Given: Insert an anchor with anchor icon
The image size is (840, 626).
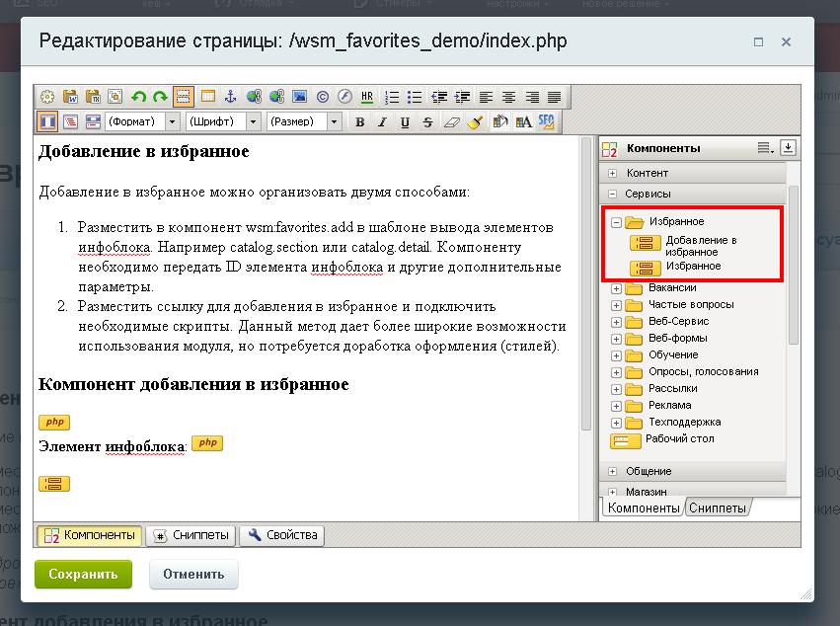Looking at the screenshot, I should click(231, 97).
